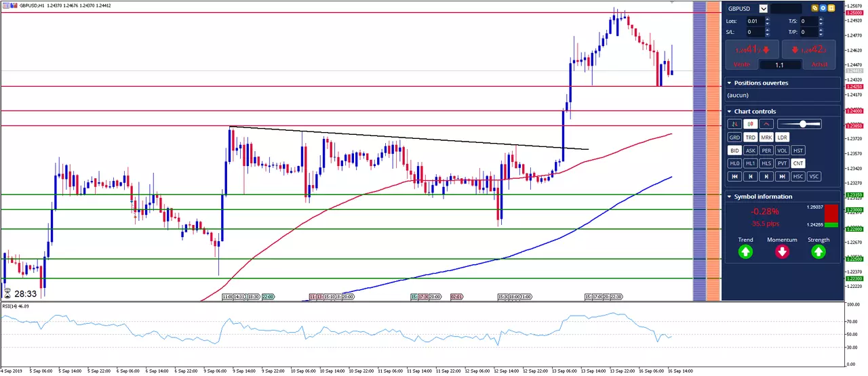Select candlestick chart style icon

point(751,124)
